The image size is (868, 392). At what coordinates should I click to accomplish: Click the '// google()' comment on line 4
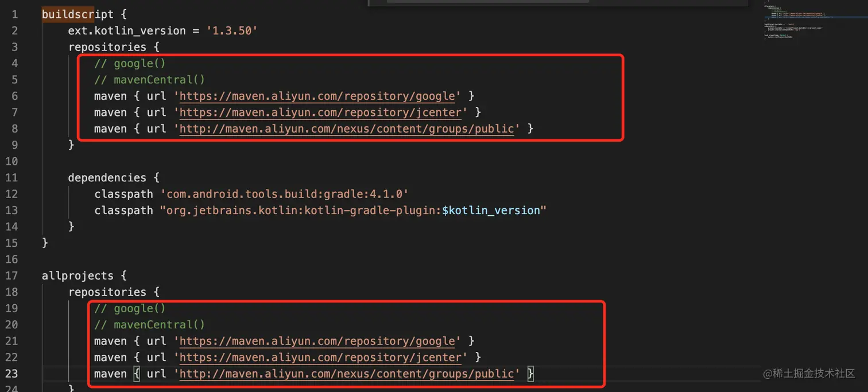click(x=130, y=63)
